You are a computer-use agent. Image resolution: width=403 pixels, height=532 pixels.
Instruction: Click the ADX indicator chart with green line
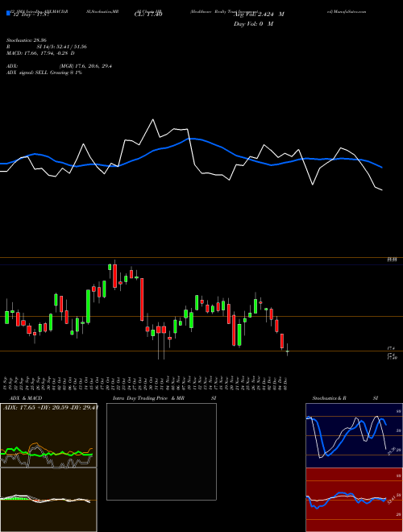[x=48, y=435]
